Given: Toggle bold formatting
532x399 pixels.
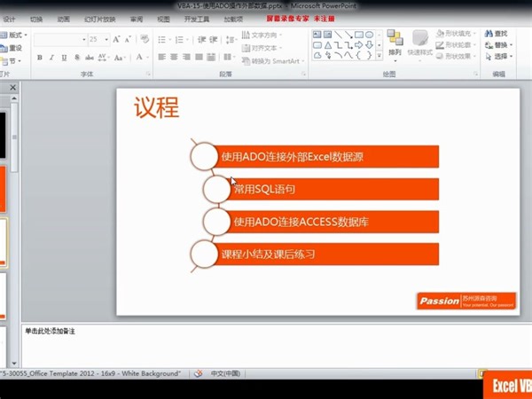Looking at the screenshot, I should (40, 58).
